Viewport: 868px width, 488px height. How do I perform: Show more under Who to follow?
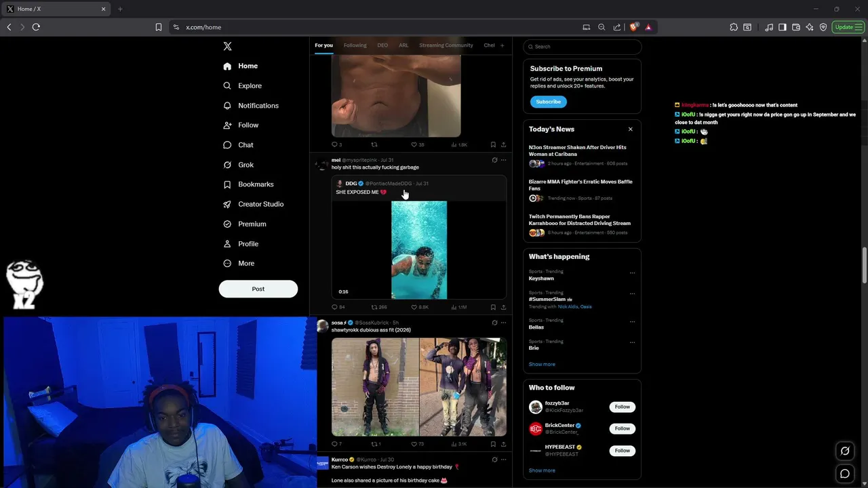coord(542,470)
